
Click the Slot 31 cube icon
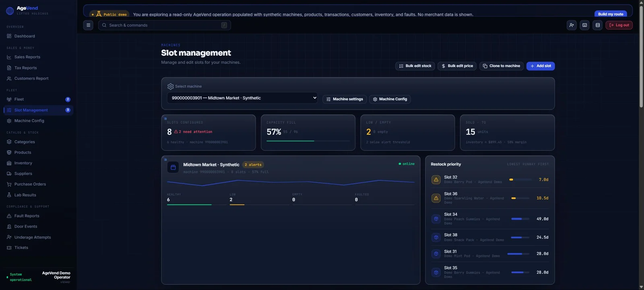pyautogui.click(x=436, y=254)
